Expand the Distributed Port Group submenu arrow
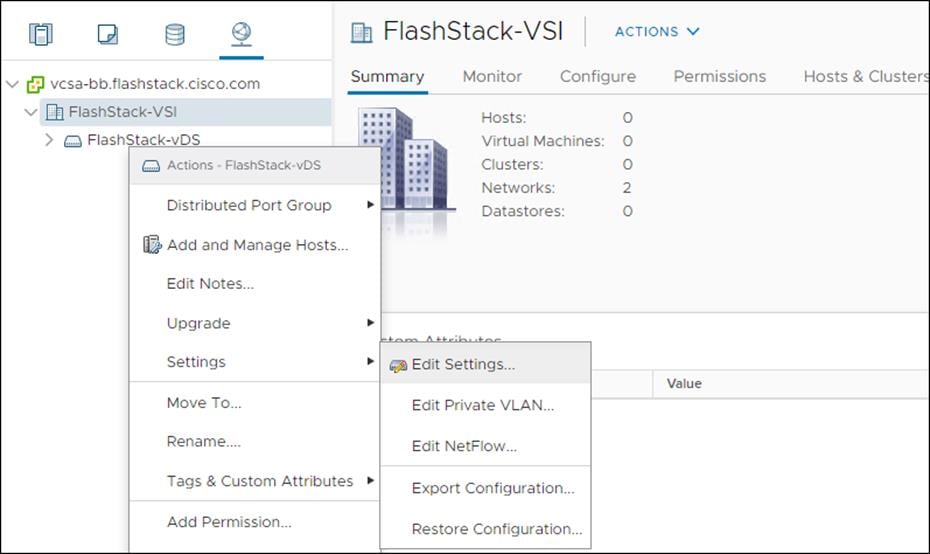 (x=370, y=205)
